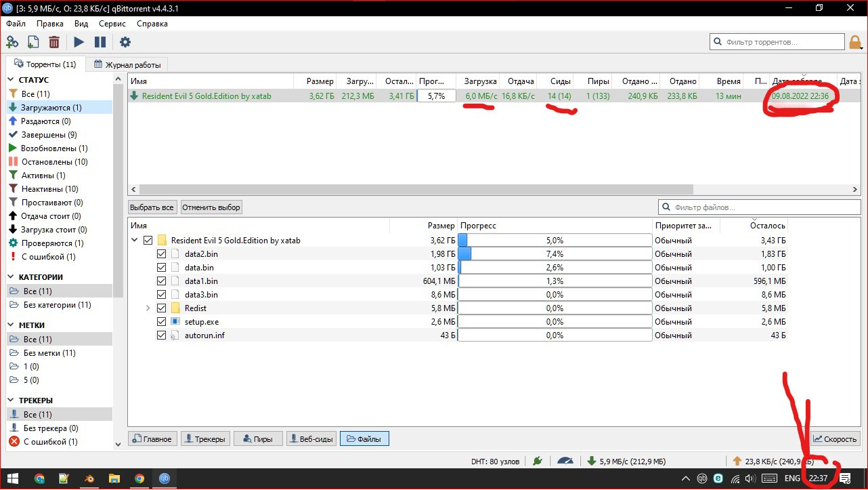Open settings with the gear icon

pyautogui.click(x=125, y=42)
